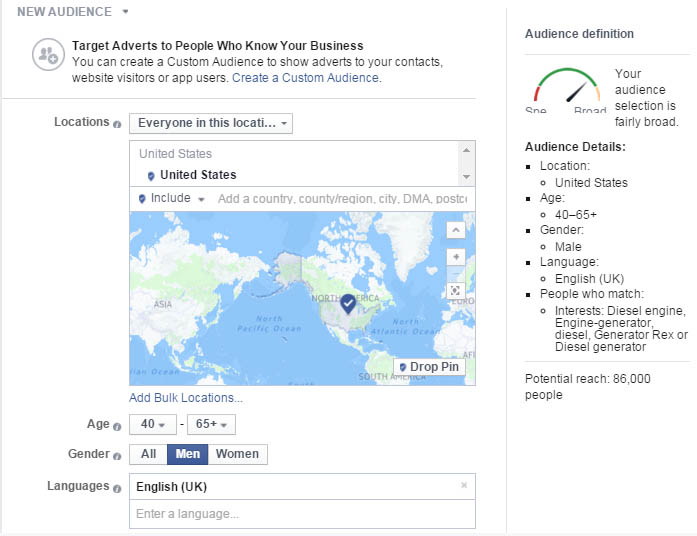Select Women gender option
Viewport: 697px width, 536px height.
(x=237, y=454)
